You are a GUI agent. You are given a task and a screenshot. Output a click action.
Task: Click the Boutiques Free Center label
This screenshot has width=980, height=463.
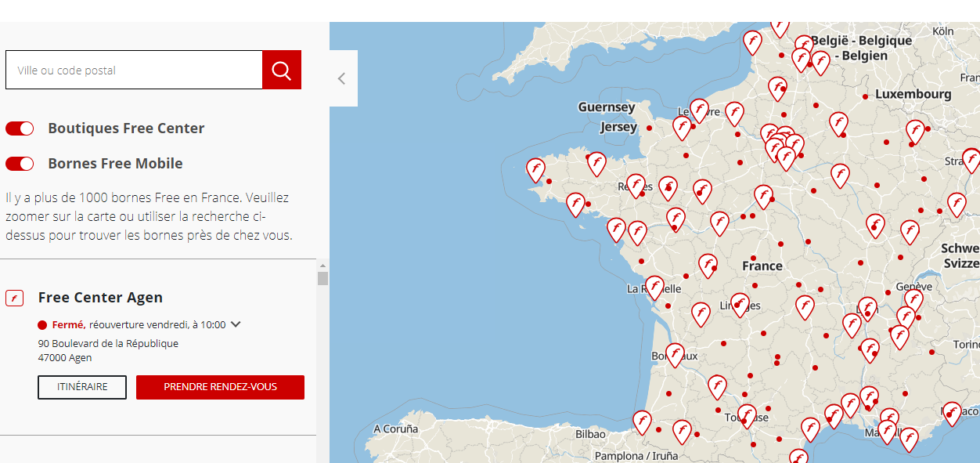pyautogui.click(x=126, y=128)
